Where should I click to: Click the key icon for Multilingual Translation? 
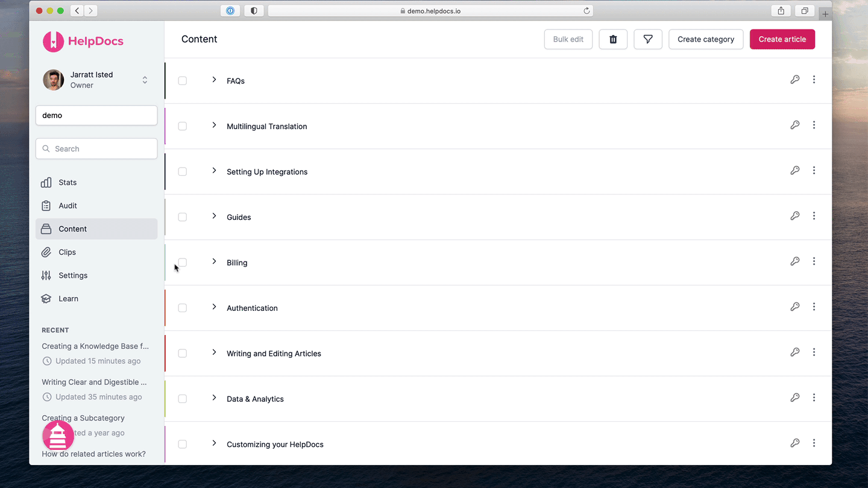795,125
